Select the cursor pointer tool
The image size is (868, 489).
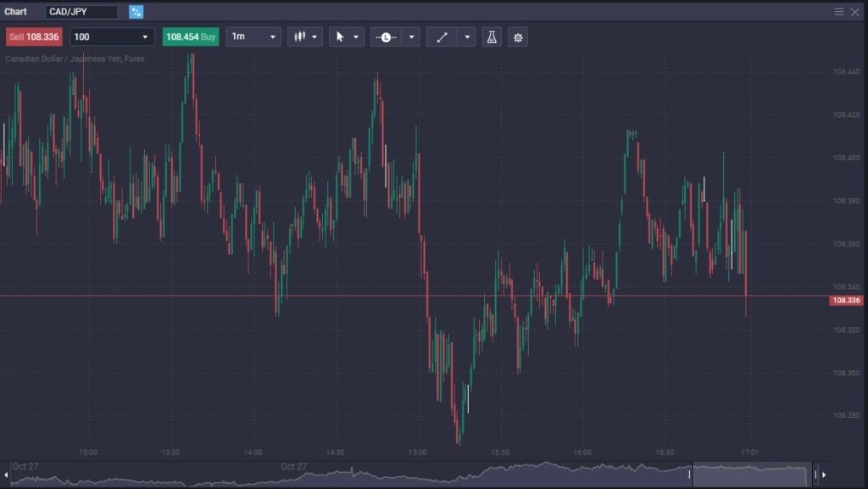[340, 36]
